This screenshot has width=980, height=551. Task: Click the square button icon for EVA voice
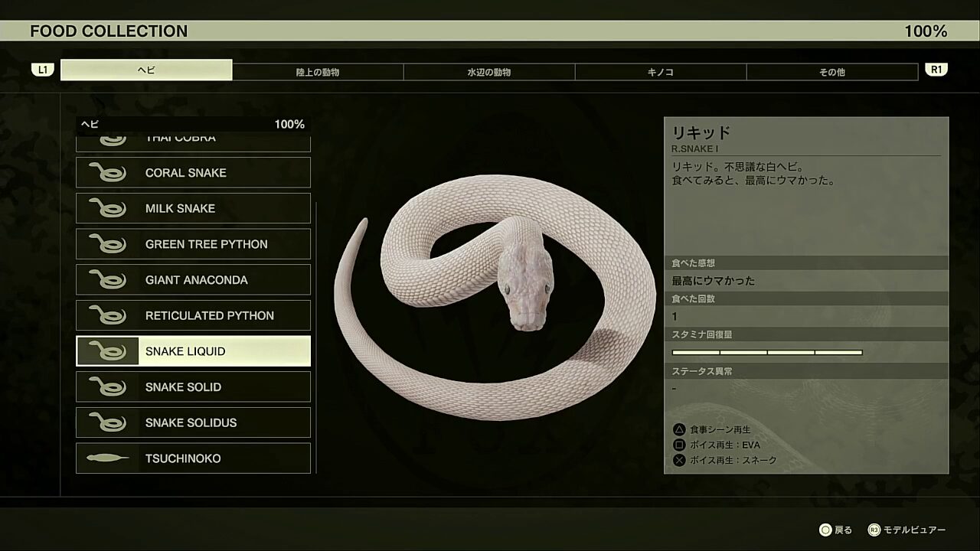[x=678, y=445]
